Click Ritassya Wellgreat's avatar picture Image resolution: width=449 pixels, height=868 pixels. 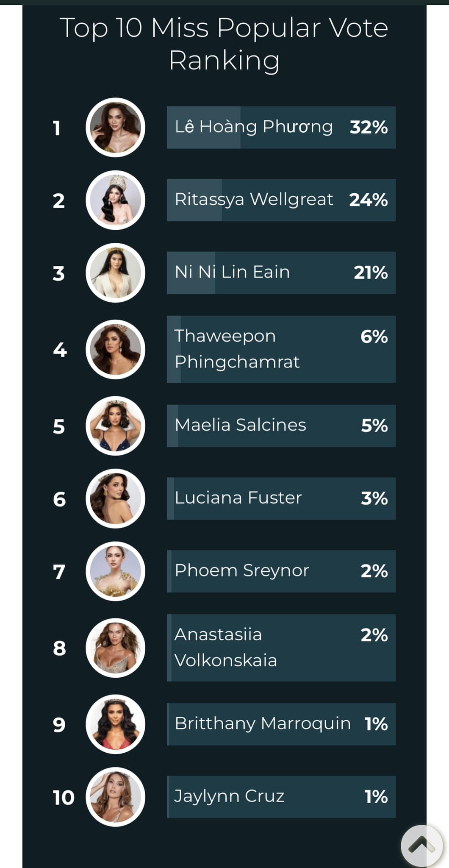pyautogui.click(x=115, y=200)
